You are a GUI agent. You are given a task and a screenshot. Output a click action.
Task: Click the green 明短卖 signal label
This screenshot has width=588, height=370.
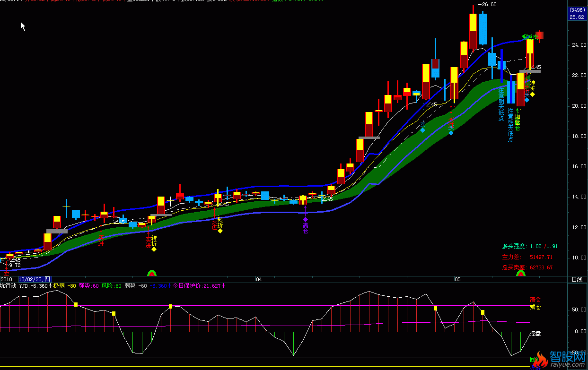pos(530,37)
